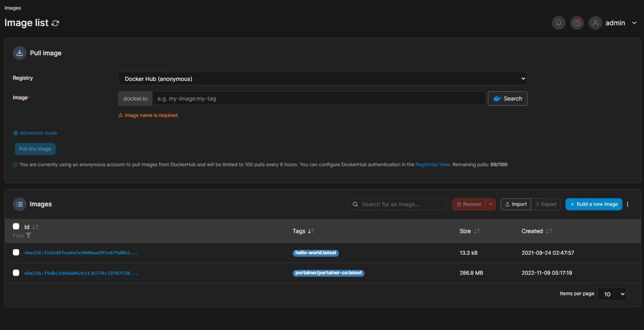Sort images by Id column
The height and width of the screenshot is (330, 644).
coord(31,227)
